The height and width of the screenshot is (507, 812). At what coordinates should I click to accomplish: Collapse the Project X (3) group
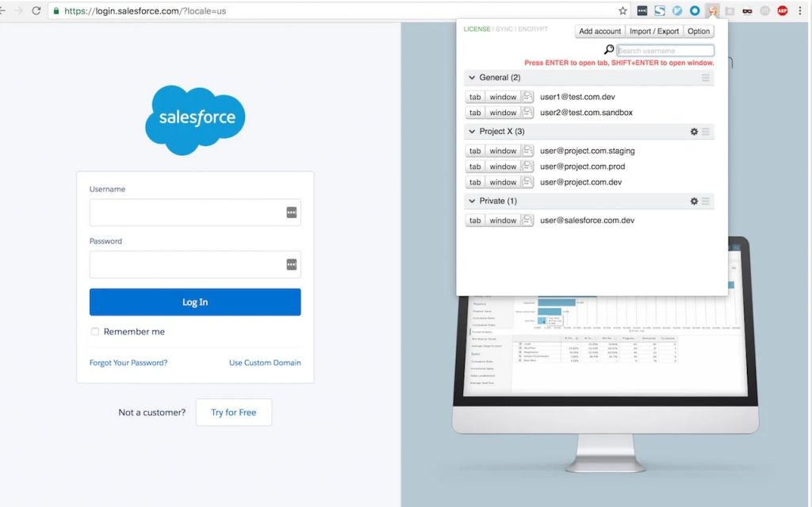[472, 132]
